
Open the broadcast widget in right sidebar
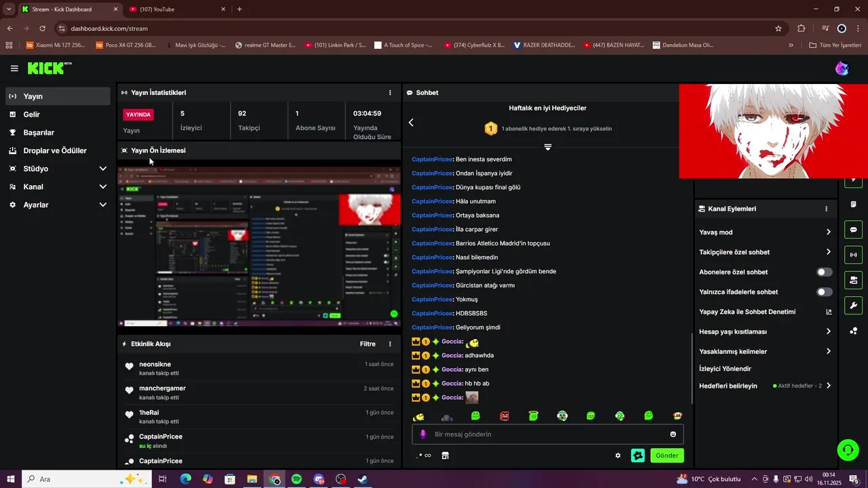coord(853,255)
